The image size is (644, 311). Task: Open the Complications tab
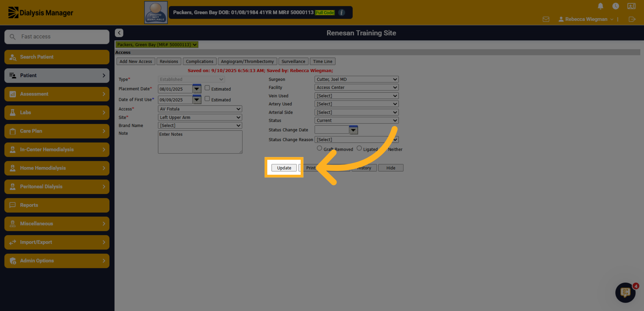pyautogui.click(x=199, y=61)
